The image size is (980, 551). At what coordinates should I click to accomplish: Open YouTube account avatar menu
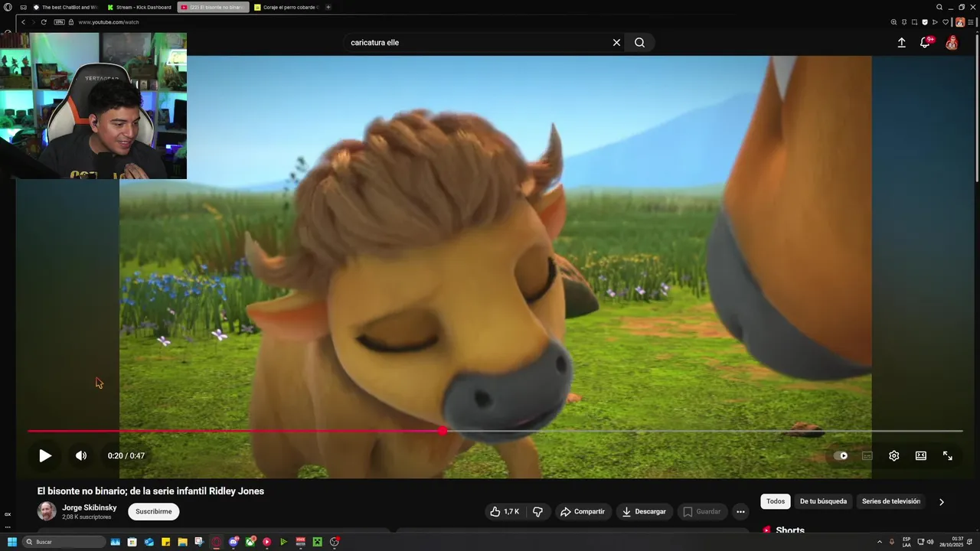[x=952, y=43]
